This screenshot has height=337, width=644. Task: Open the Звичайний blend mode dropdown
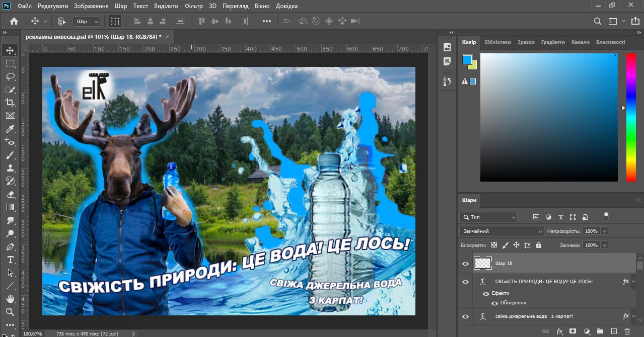click(x=501, y=231)
